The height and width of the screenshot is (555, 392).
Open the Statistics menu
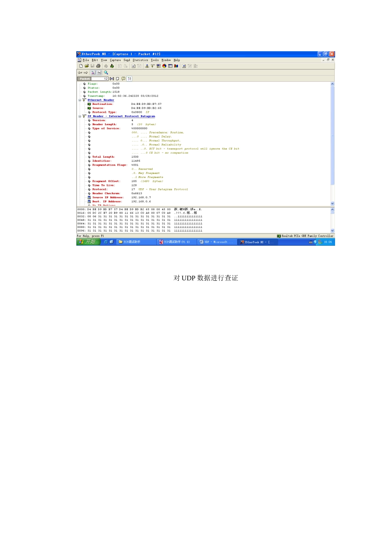click(x=140, y=60)
